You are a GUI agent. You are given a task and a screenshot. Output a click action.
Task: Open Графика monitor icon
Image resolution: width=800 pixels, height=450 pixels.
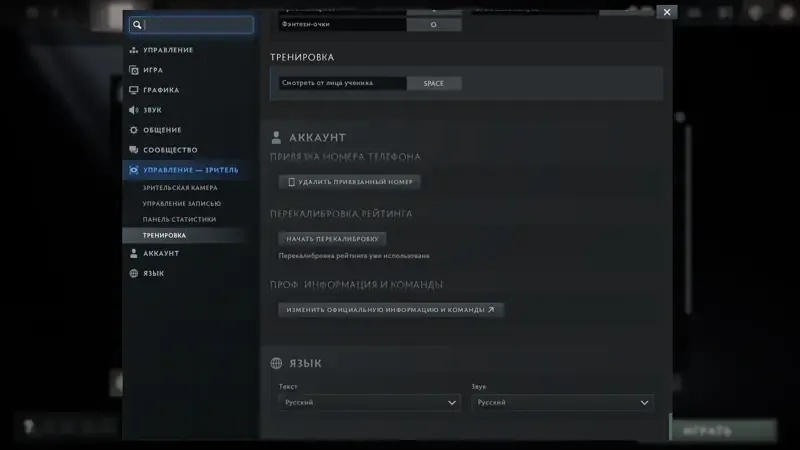(x=134, y=90)
